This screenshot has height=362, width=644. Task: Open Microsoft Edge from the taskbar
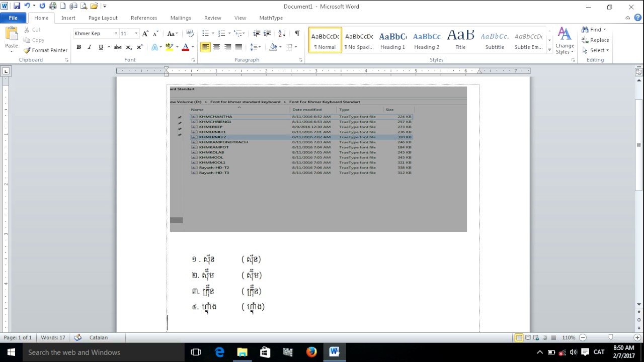click(219, 352)
